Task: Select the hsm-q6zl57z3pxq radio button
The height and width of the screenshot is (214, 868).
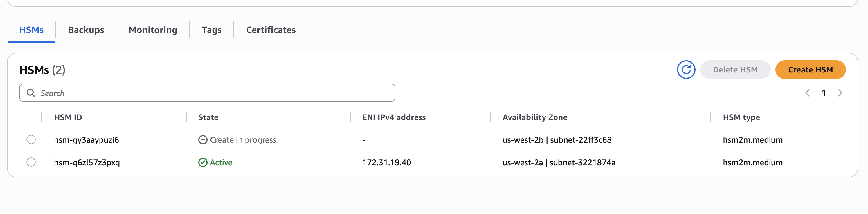Action: 31,162
